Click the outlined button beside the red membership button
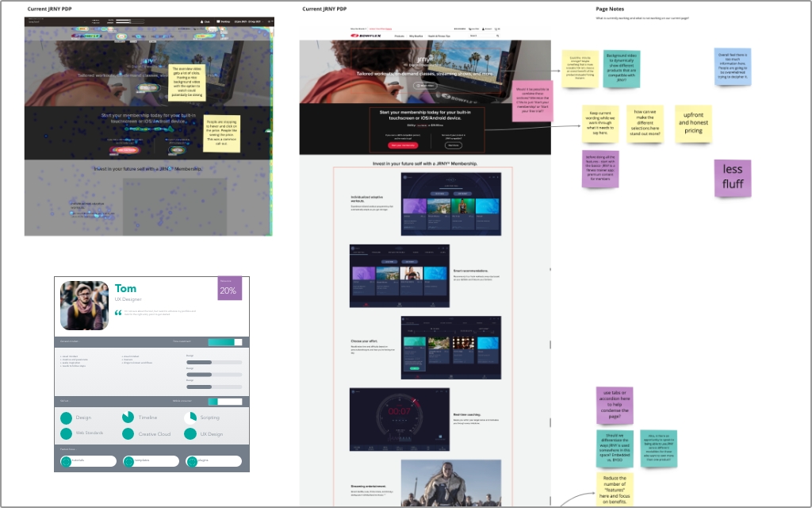Viewport: 812px width, 508px height. (x=453, y=146)
